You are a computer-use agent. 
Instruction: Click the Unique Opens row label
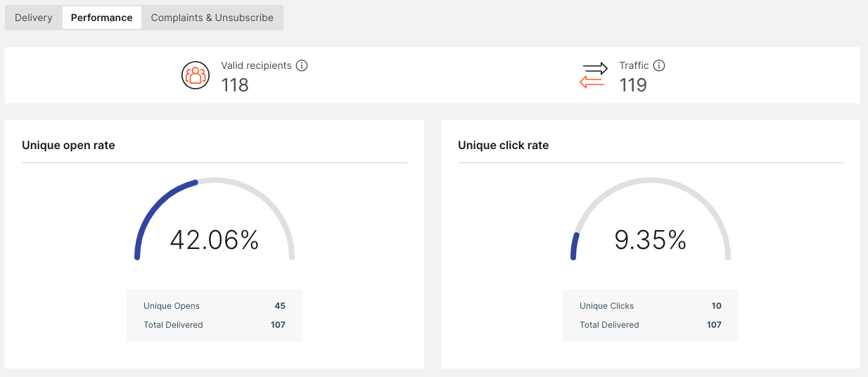[172, 306]
